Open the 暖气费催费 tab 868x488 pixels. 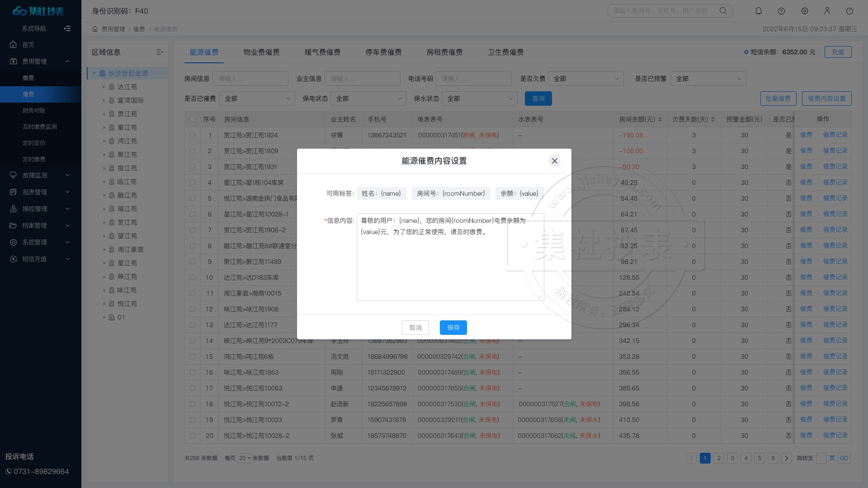pyautogui.click(x=322, y=52)
